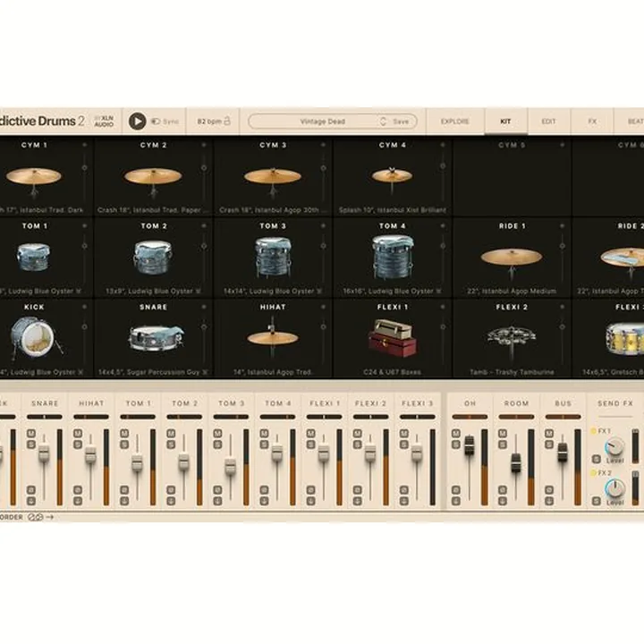Screen dimensions: 644x644
Task: Click the FX 1 Level knob
Action: coord(614,446)
